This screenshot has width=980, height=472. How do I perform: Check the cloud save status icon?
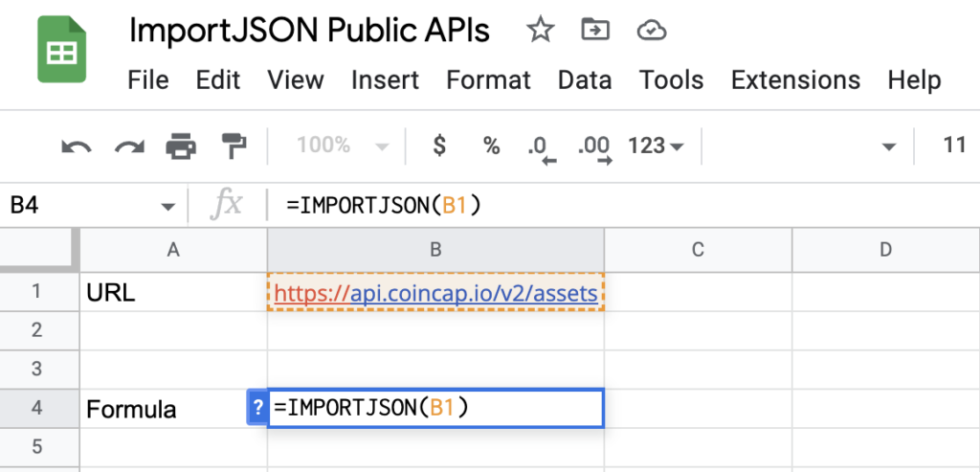coord(651,32)
